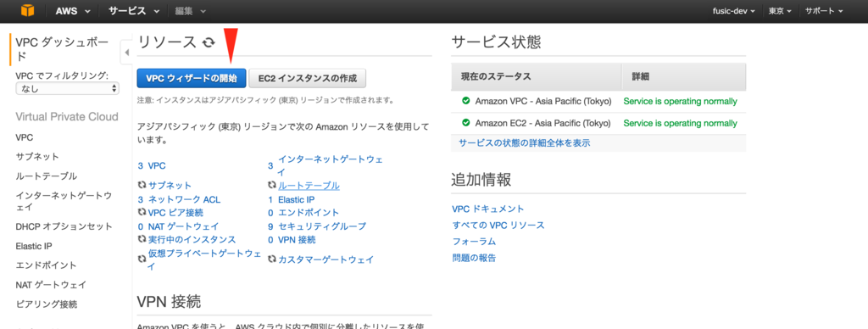The image size is (868, 329).
Task: Open the AWS dropdown menu
Action: (x=74, y=11)
